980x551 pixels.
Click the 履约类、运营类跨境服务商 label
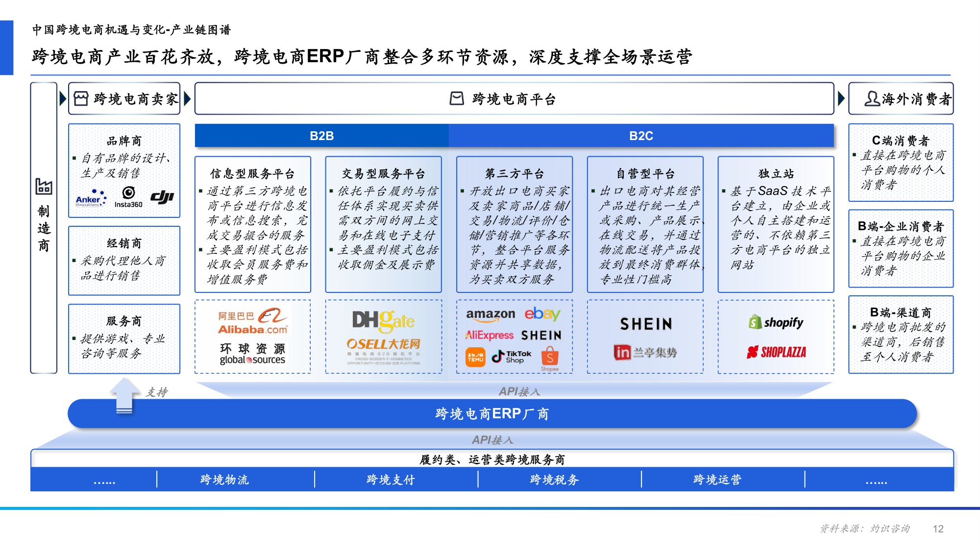click(492, 459)
